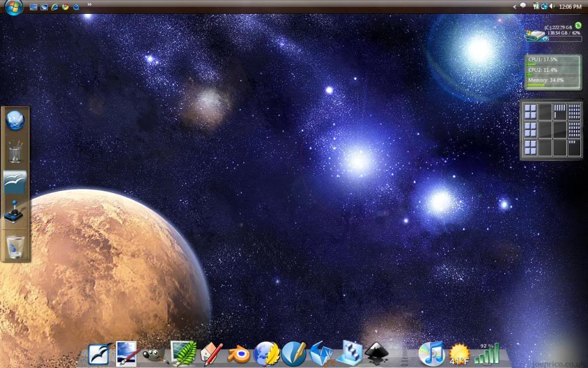Launch OpenOffice from the bottom dock
The height and width of the screenshot is (368, 588).
100,354
